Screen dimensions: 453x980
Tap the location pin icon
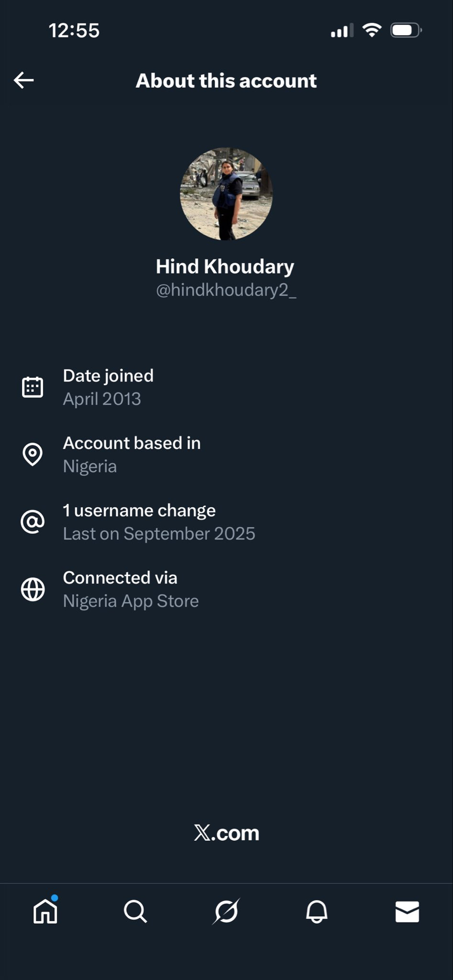pos(33,454)
